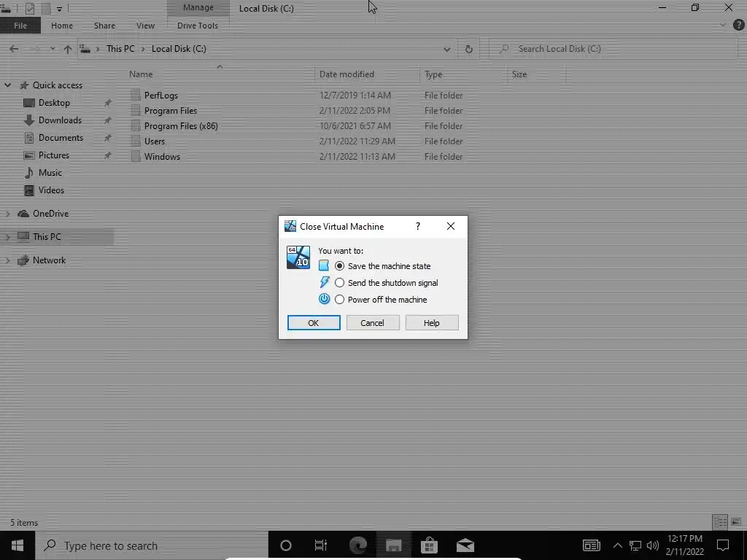Screen dimensions: 747x560
Task: Open recent locations dropdown arrow
Action: point(53,49)
